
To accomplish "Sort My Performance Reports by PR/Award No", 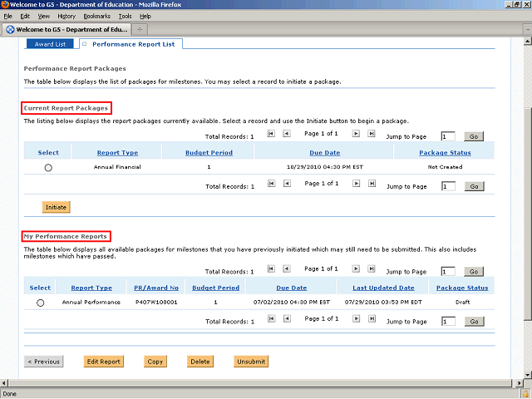I will click(x=156, y=288).
